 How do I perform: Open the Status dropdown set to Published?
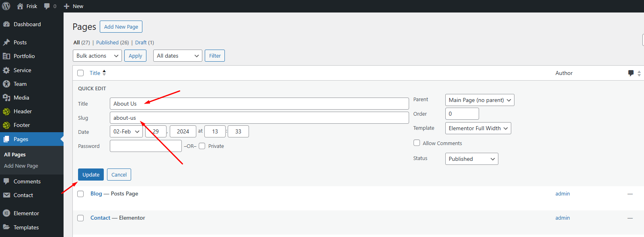click(x=471, y=159)
